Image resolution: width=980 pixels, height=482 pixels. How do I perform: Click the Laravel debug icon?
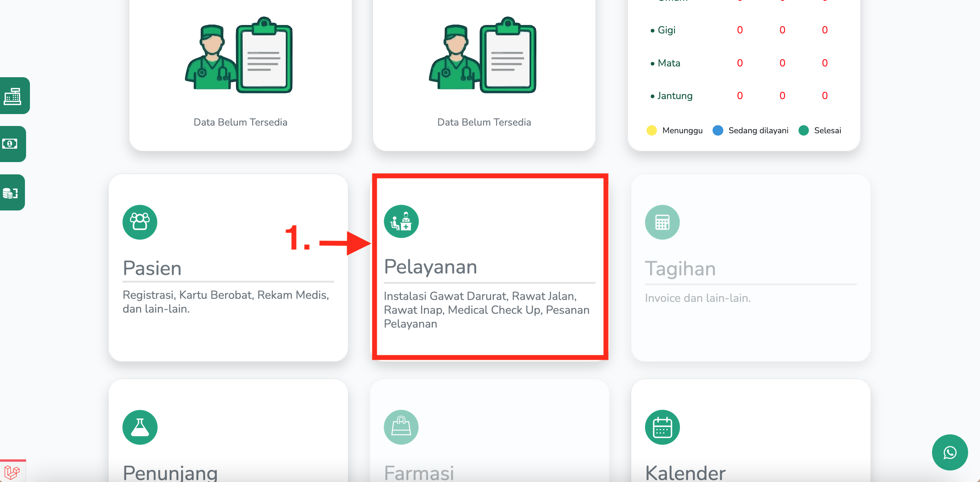pos(12,472)
